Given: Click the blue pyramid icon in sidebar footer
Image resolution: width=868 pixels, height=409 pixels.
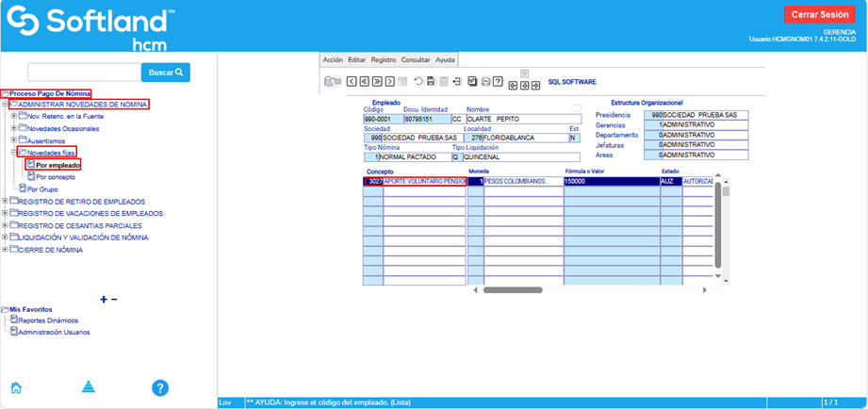Looking at the screenshot, I should [x=88, y=387].
